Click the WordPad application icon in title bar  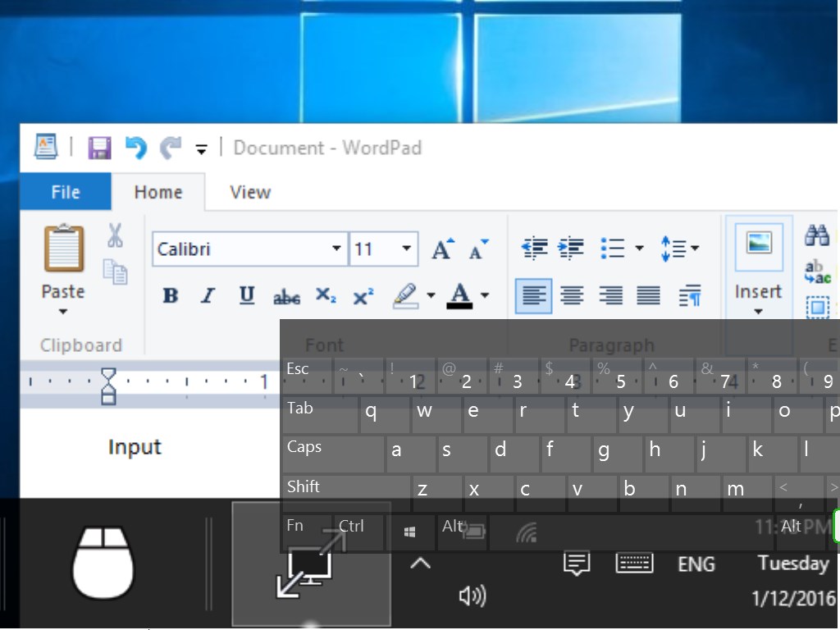(46, 147)
